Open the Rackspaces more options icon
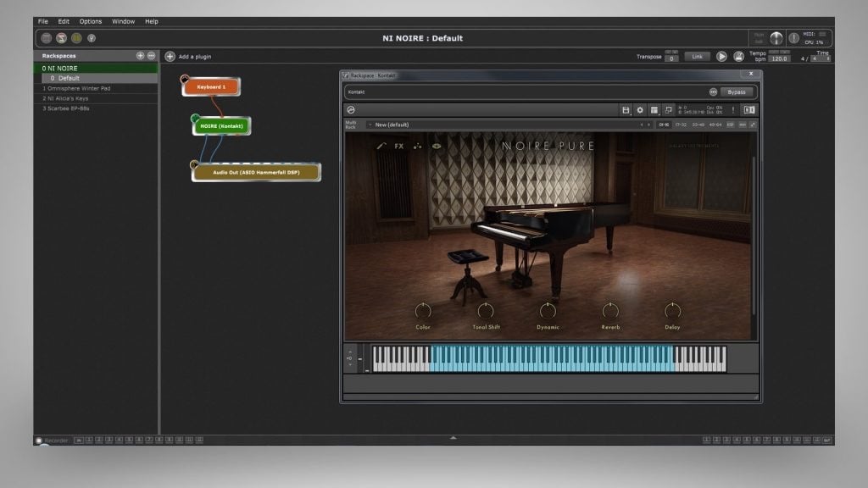This screenshot has height=488, width=868. (x=151, y=56)
